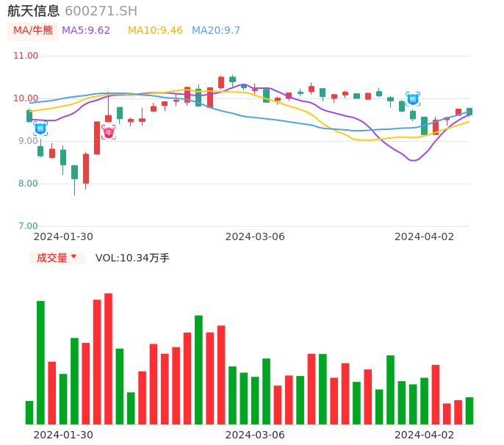504x445 pixels.
Task: Click the 7.00 price axis label
Action: [x=28, y=226]
